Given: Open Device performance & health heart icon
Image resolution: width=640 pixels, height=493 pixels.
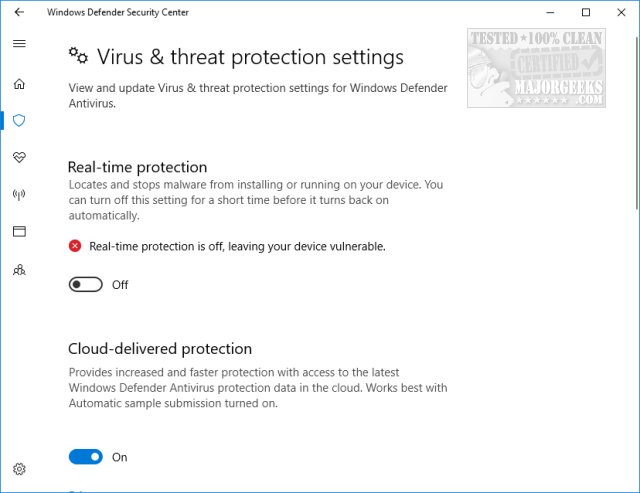Looking at the screenshot, I should click(x=19, y=157).
